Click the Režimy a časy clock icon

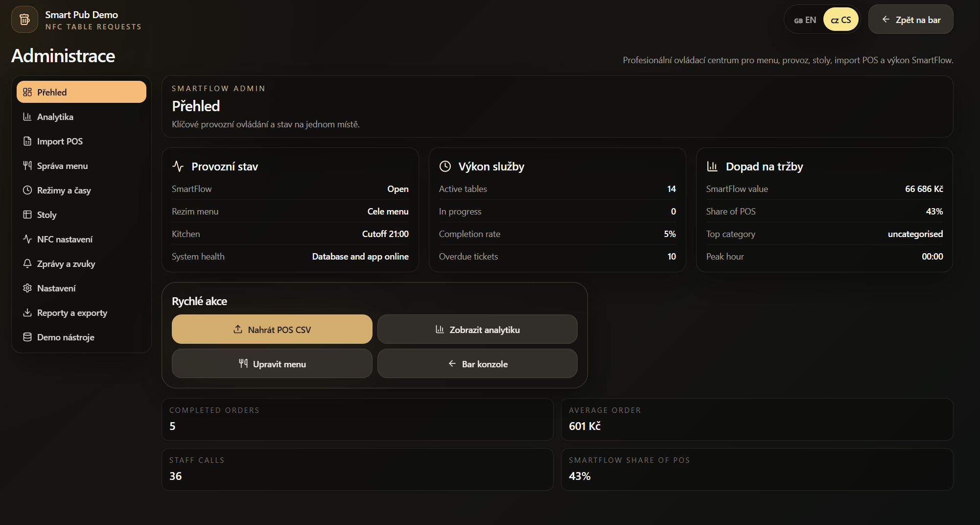pyautogui.click(x=27, y=190)
